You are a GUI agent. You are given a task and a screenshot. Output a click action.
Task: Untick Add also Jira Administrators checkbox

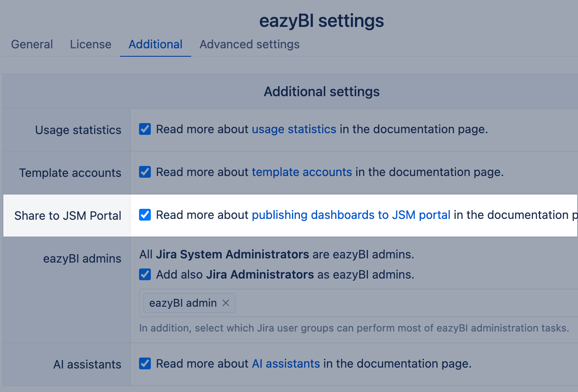(x=145, y=274)
